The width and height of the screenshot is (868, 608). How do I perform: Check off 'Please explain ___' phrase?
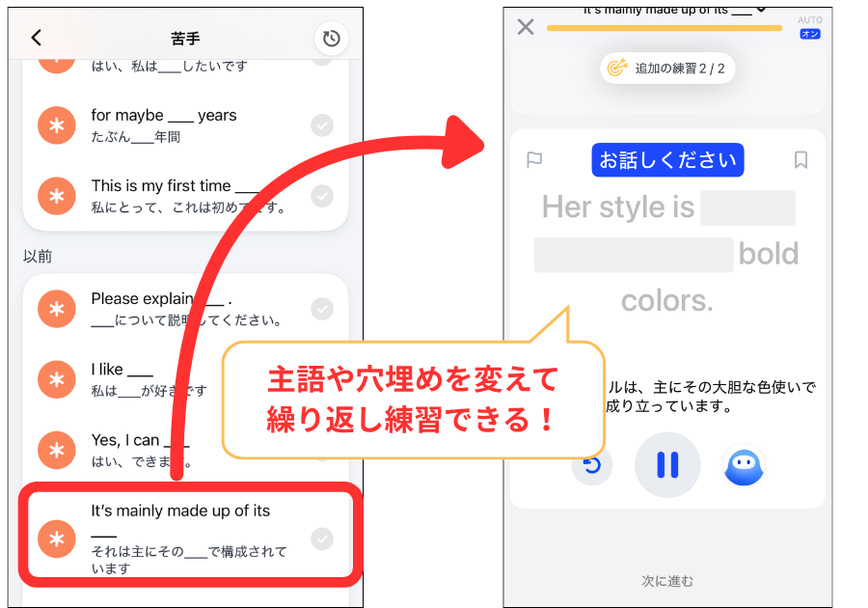322,309
